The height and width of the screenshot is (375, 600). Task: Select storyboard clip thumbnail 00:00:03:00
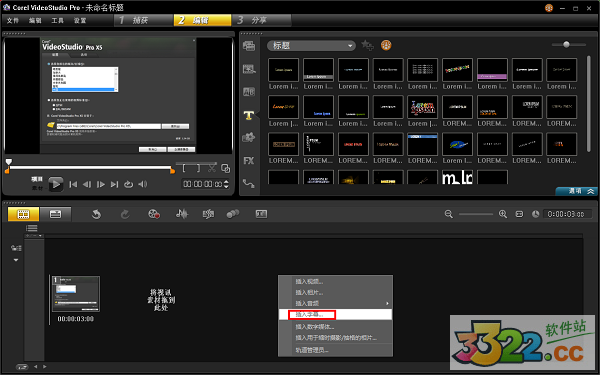pyautogui.click(x=76, y=294)
